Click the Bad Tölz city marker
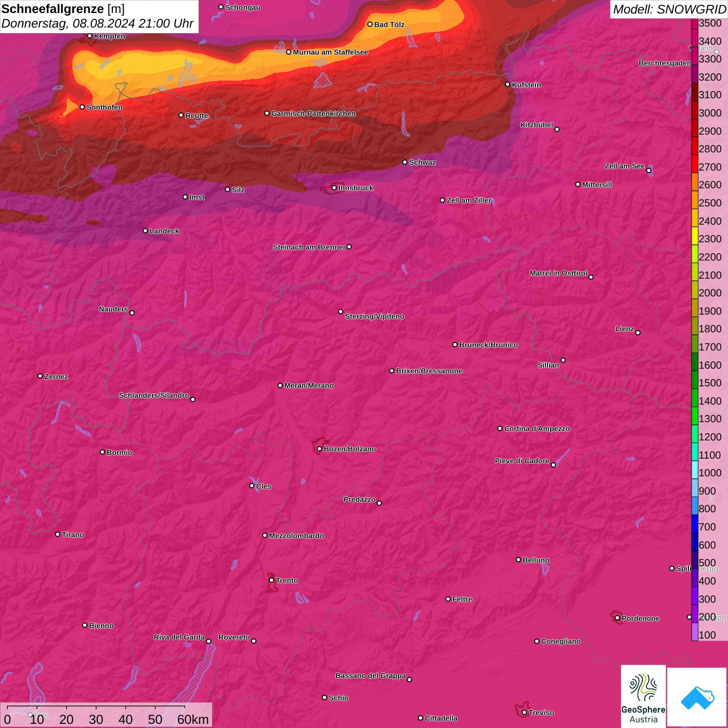 click(x=370, y=24)
